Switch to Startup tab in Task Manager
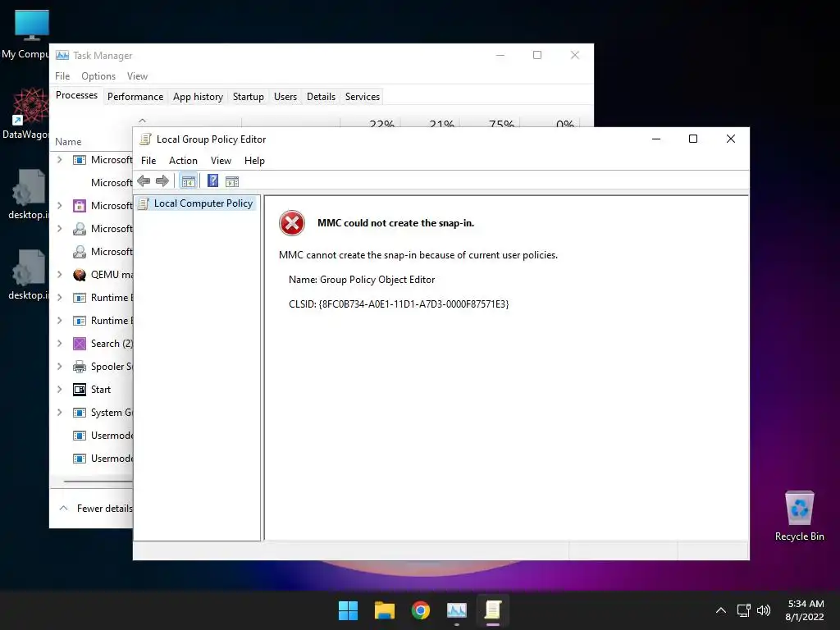This screenshot has height=630, width=840. (x=248, y=97)
